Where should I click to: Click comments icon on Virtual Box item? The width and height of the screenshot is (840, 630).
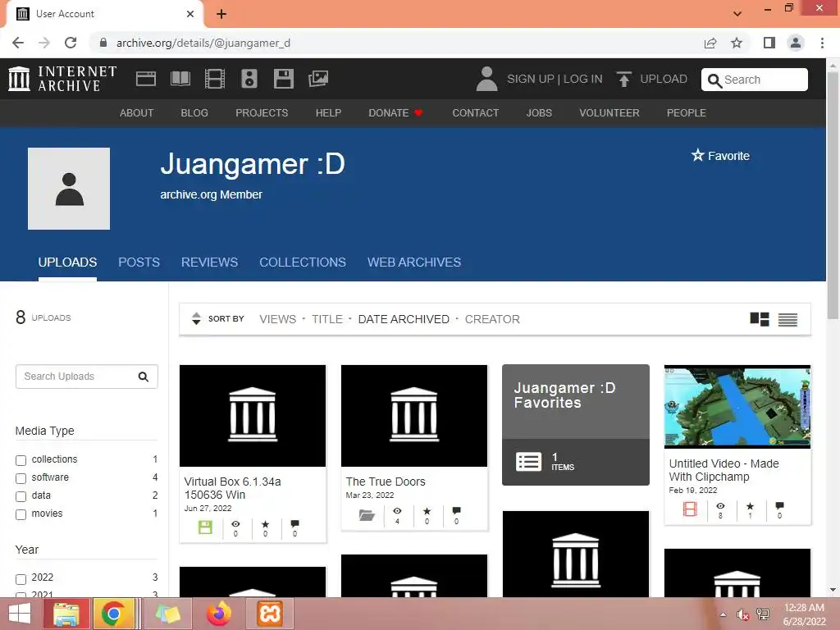294,523
